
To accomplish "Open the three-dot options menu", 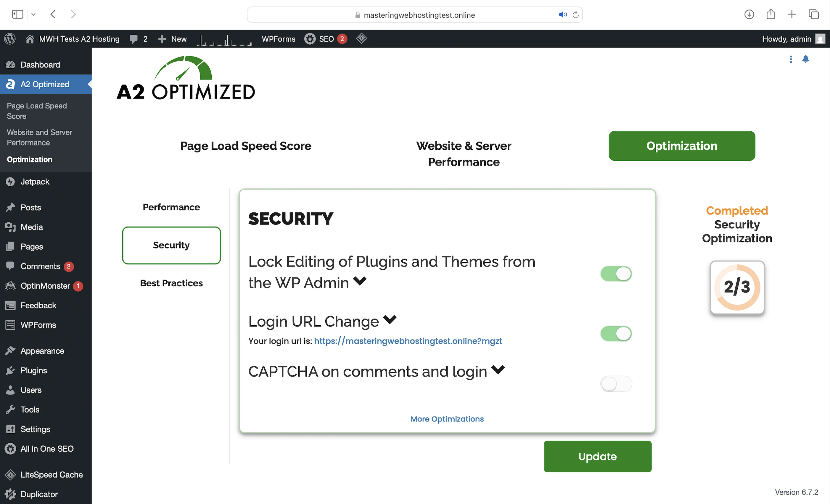I will click(791, 59).
